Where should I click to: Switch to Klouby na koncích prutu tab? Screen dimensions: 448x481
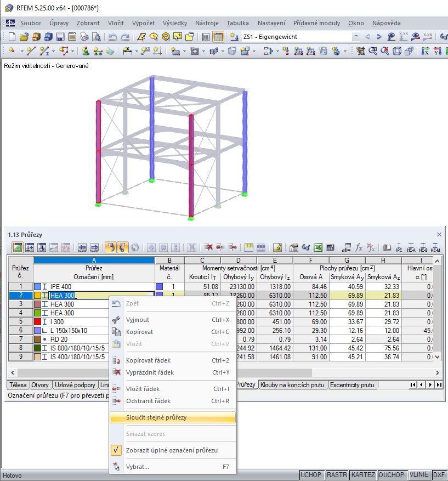click(292, 385)
